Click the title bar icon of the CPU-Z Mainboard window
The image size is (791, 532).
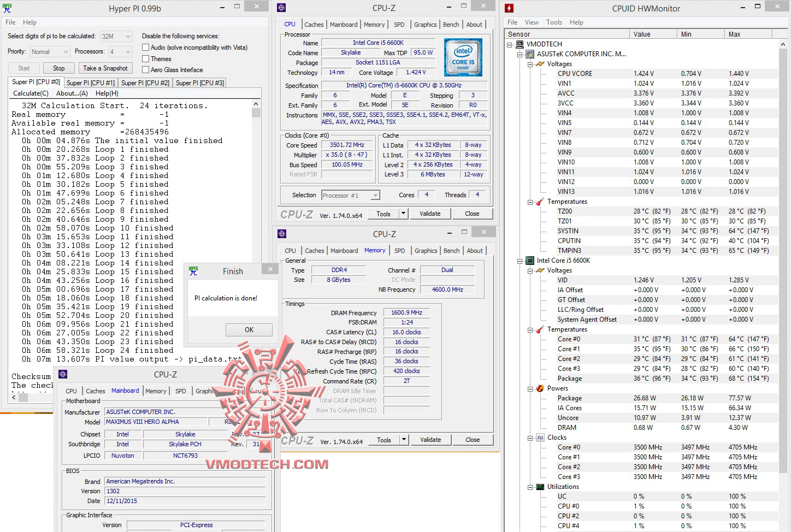pyautogui.click(x=63, y=374)
